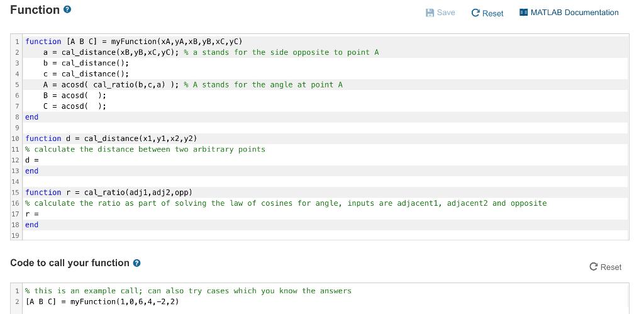Reset the code to call your function

click(606, 267)
